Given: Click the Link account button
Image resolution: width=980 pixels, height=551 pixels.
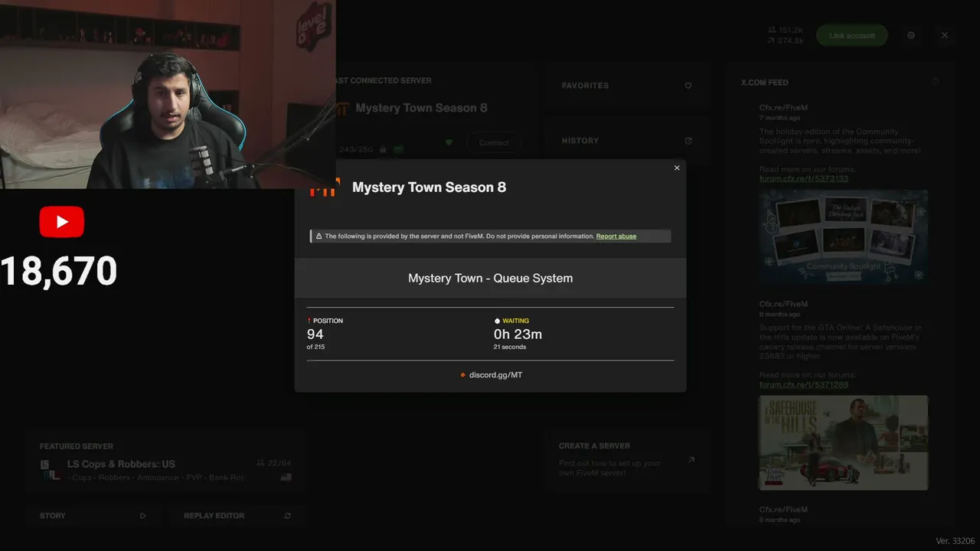Looking at the screenshot, I should pyautogui.click(x=851, y=35).
